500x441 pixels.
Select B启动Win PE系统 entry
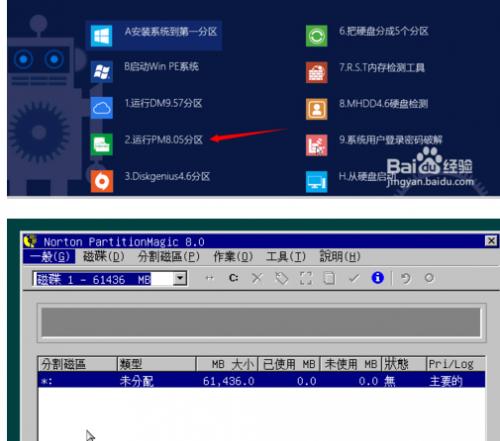(161, 67)
